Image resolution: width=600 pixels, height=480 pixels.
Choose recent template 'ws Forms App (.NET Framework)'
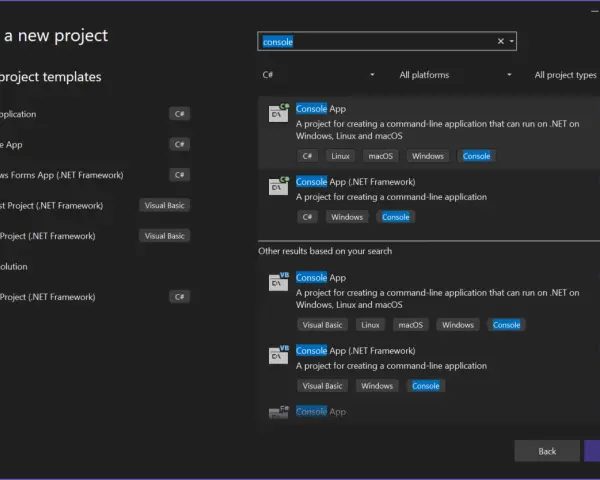tap(95, 175)
